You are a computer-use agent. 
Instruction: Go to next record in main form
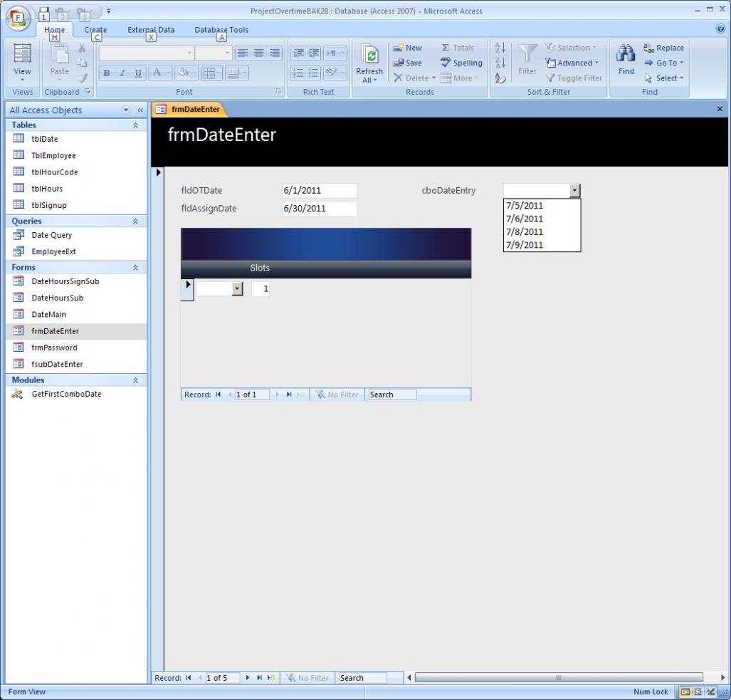248,678
